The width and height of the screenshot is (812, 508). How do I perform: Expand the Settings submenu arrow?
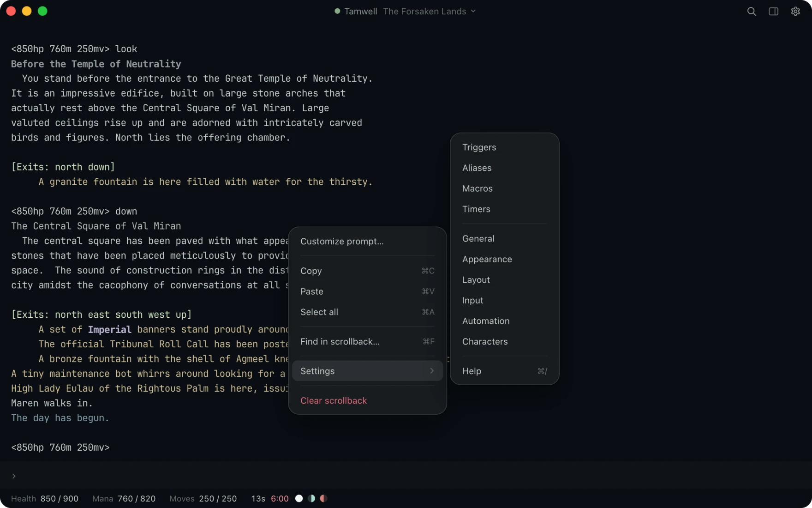tap(432, 371)
